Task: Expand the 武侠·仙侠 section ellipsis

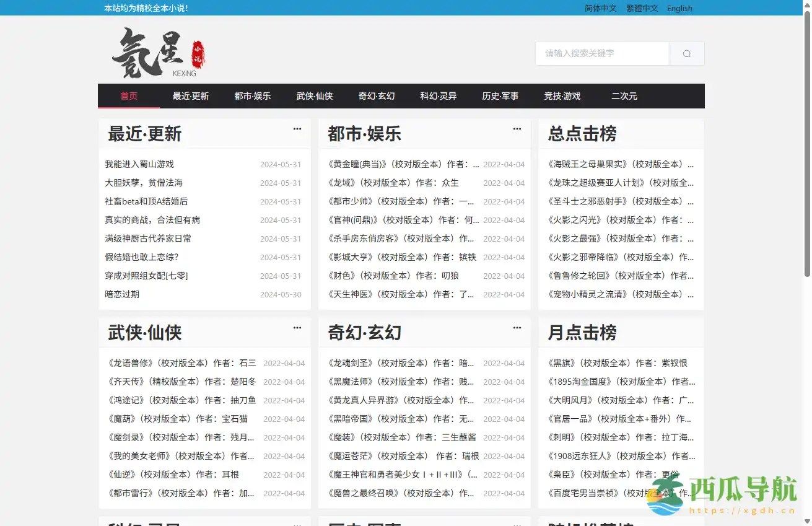Action: [x=297, y=327]
